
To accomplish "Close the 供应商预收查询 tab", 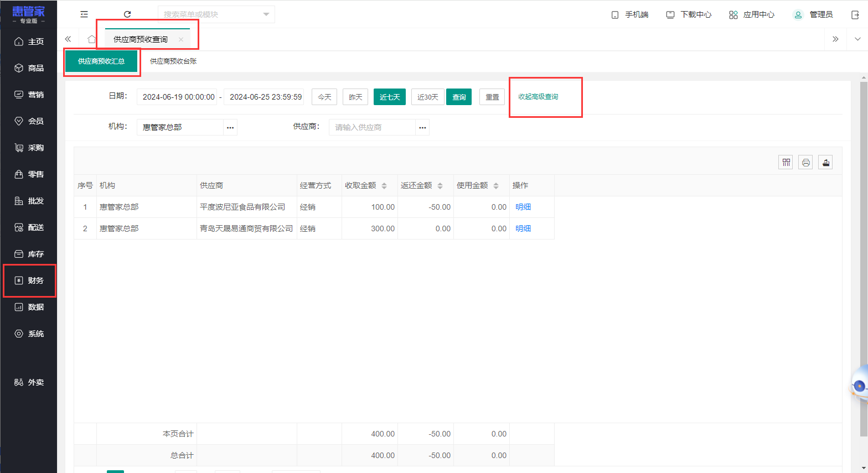I will (181, 39).
